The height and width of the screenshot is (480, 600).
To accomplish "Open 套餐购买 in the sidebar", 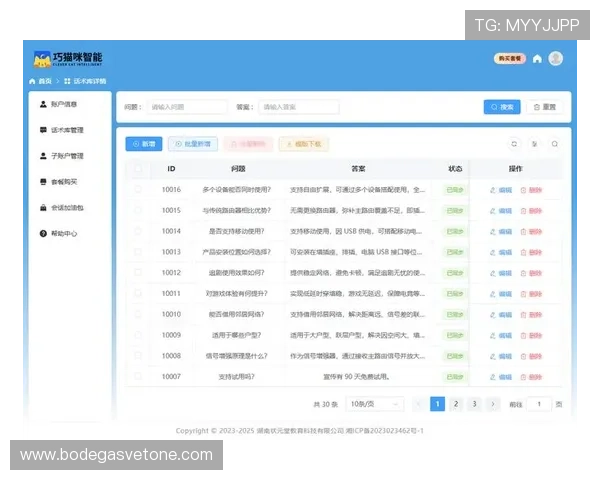I will pyautogui.click(x=59, y=182).
